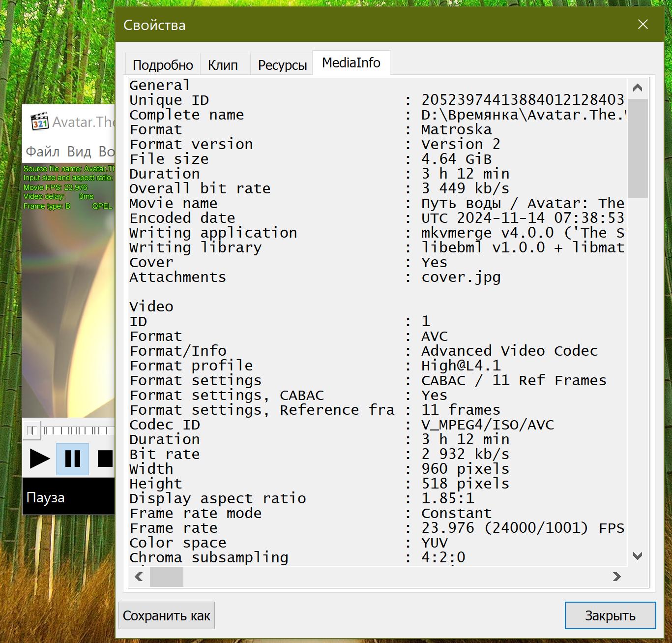Viewport: 672px width, 643px height.
Task: Click the Pause button in player
Action: (73, 459)
